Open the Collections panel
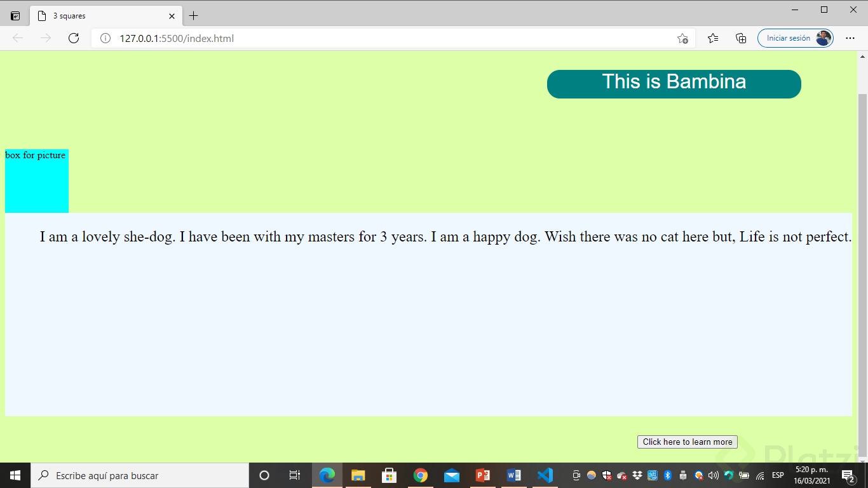868x488 pixels. coord(741,38)
